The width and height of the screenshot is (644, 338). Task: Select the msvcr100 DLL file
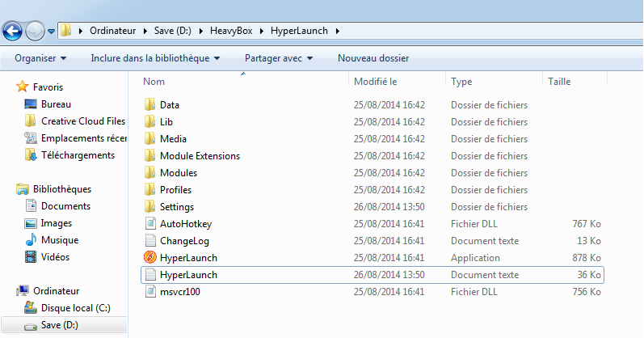[x=180, y=292]
